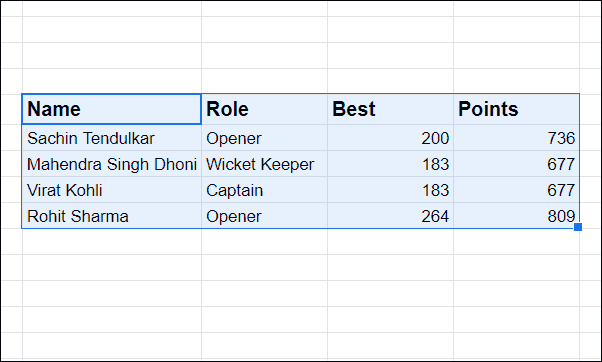Select the Role header cell
The height and width of the screenshot is (362, 602).
click(264, 109)
